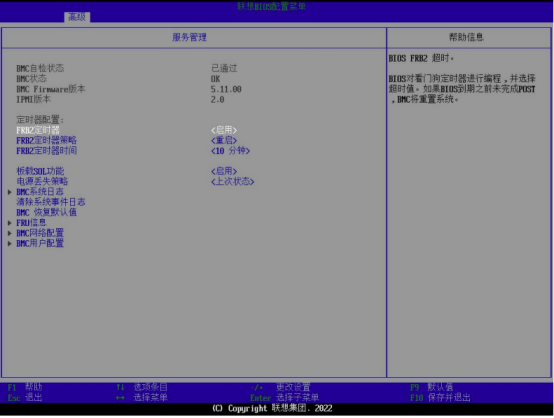This screenshot has width=554, height=418.
Task: Click the 5.11.00 firmware version value
Action: click(x=226, y=89)
